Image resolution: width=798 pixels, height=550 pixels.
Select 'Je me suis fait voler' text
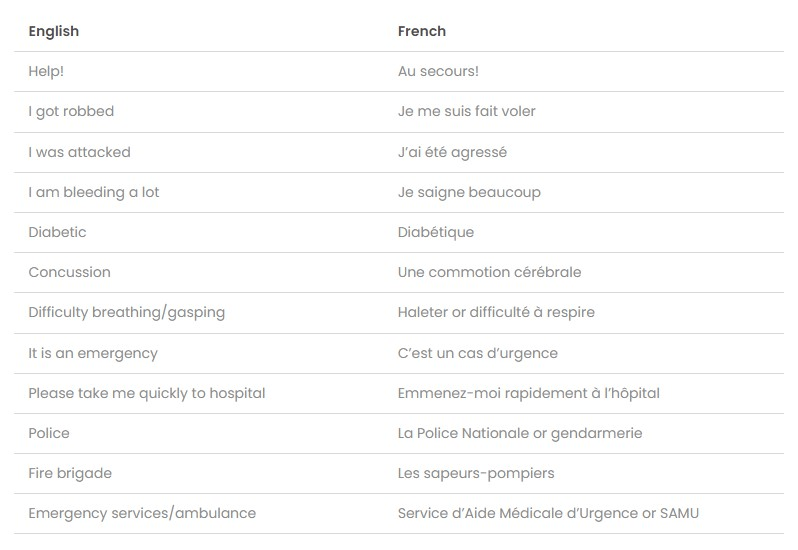[467, 111]
